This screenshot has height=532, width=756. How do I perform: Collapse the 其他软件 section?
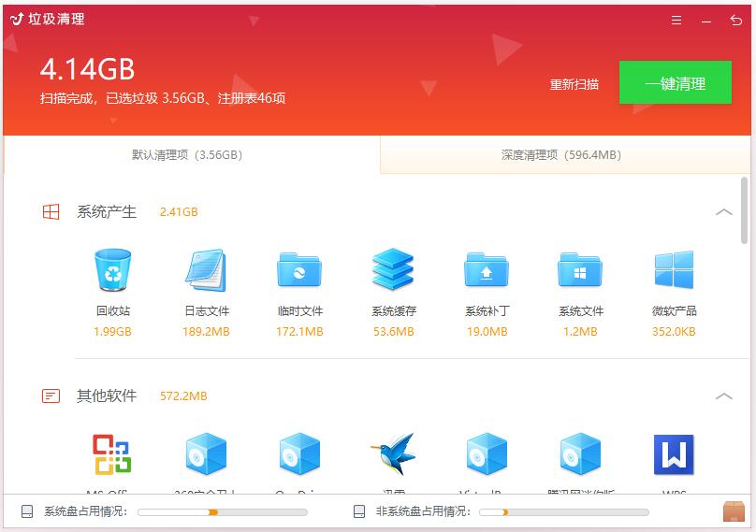click(723, 396)
